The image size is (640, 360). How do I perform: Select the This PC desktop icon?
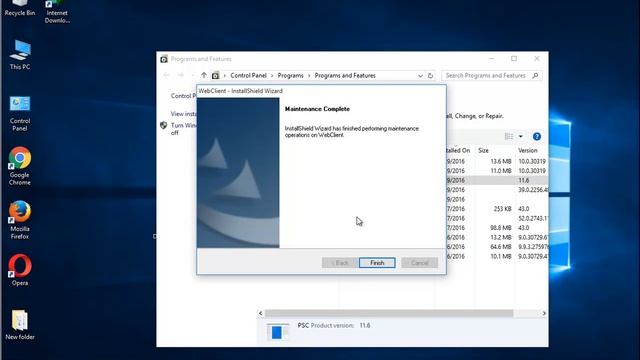pos(20,55)
